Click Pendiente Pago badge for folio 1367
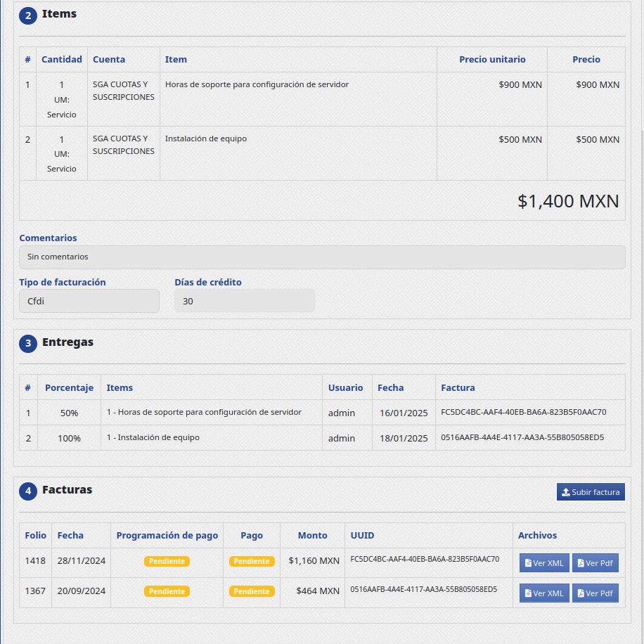The width and height of the screenshot is (644, 644). click(x=252, y=592)
